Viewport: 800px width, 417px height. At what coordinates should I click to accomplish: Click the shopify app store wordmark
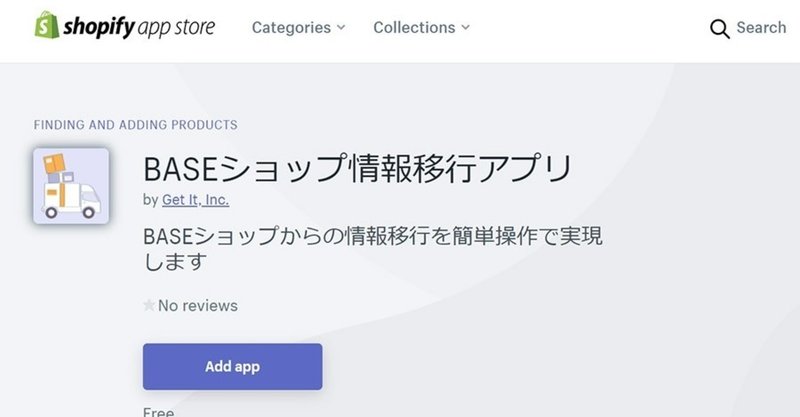[x=139, y=27]
